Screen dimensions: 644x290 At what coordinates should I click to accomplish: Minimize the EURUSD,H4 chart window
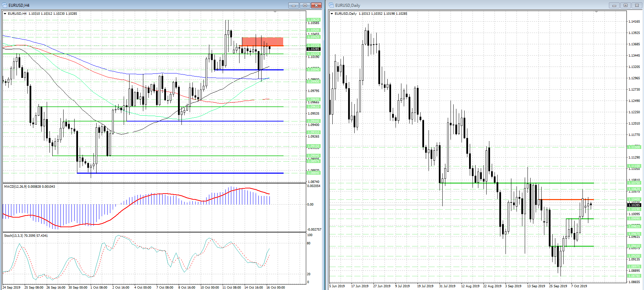(x=293, y=5)
